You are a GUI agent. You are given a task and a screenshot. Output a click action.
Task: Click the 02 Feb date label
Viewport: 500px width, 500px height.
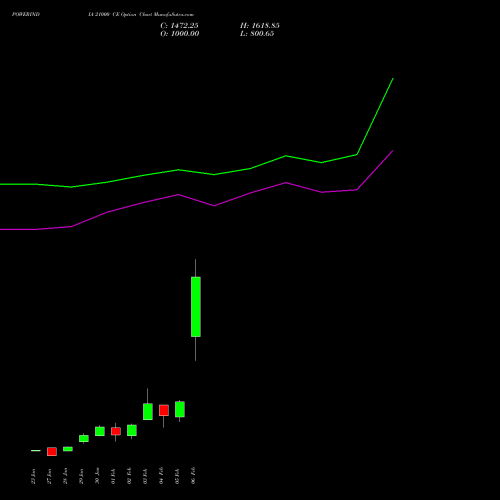coord(129,476)
